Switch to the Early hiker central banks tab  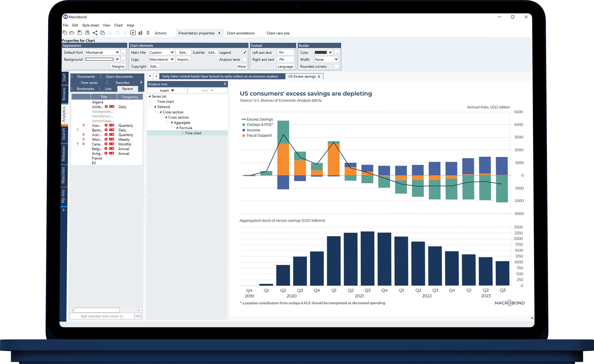(220, 76)
